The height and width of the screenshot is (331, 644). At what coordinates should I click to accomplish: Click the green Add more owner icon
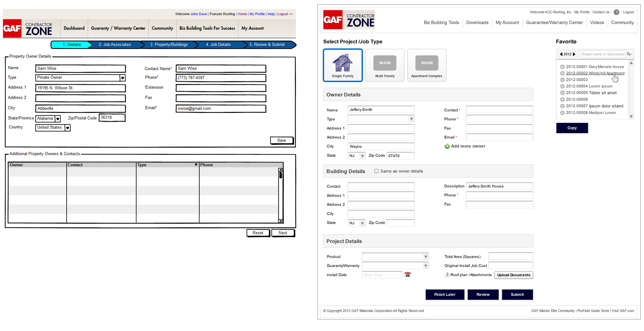point(447,146)
